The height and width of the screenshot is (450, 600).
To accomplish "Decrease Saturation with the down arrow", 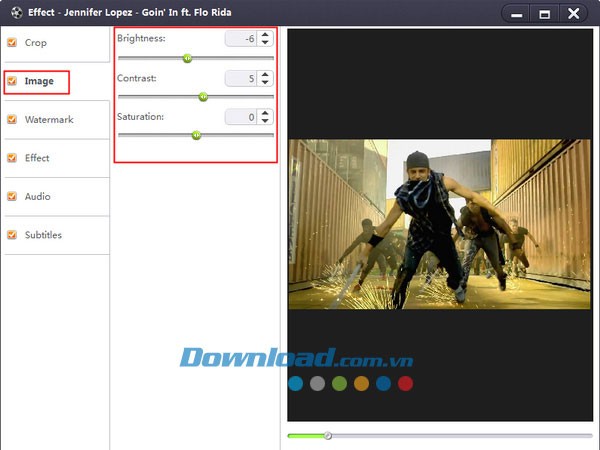I will 265,121.
